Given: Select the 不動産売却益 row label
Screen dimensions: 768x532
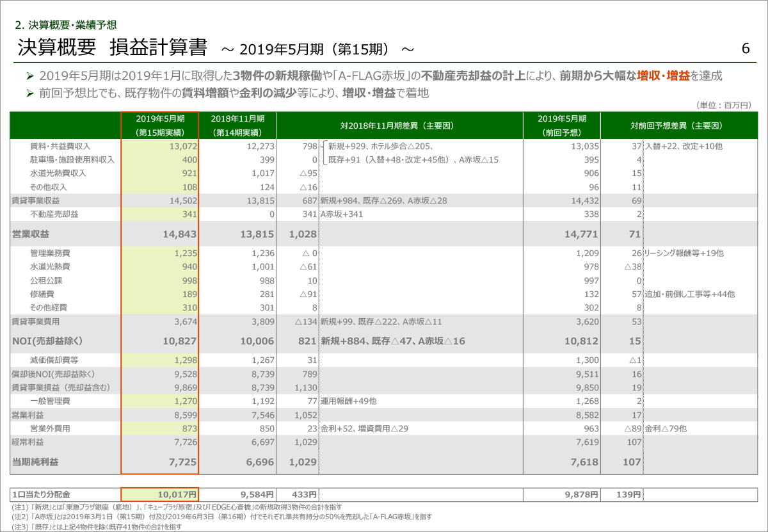Looking at the screenshot, I should (54, 214).
